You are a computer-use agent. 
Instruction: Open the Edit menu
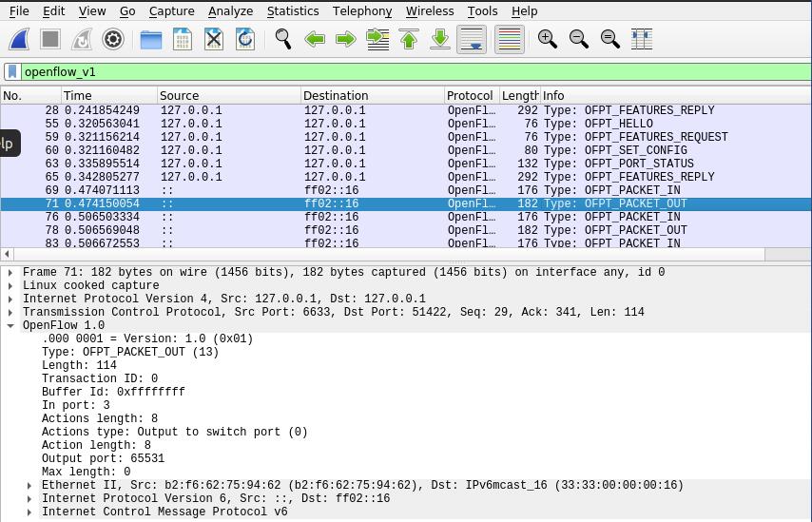54,10
